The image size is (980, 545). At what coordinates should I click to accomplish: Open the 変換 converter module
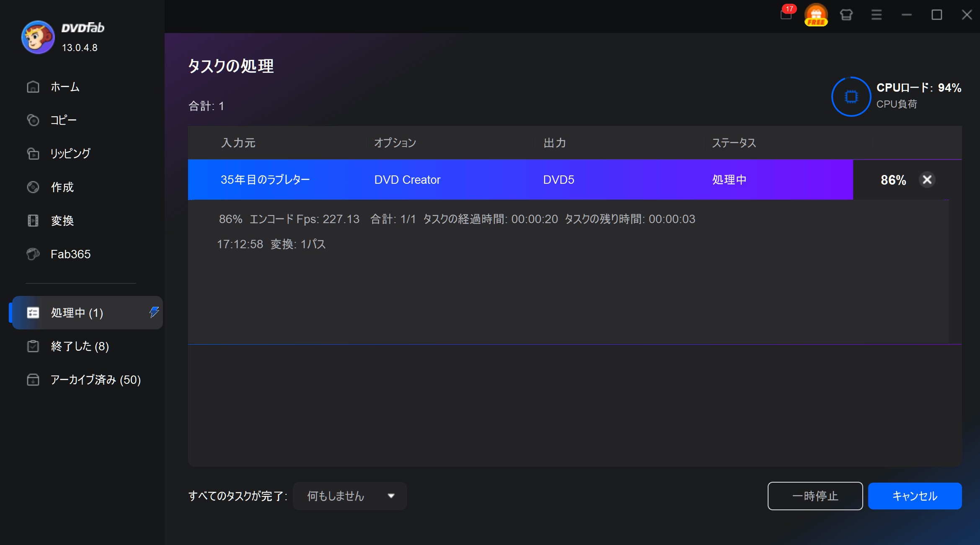pyautogui.click(x=62, y=221)
